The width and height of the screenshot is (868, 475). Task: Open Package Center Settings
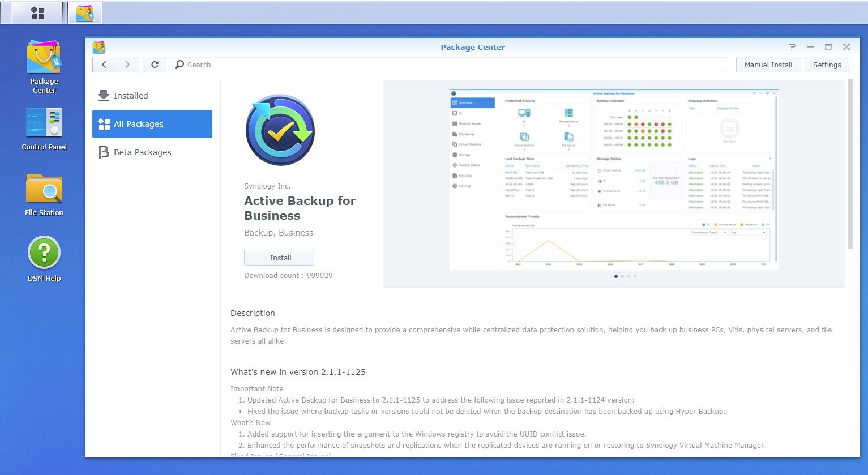(827, 65)
